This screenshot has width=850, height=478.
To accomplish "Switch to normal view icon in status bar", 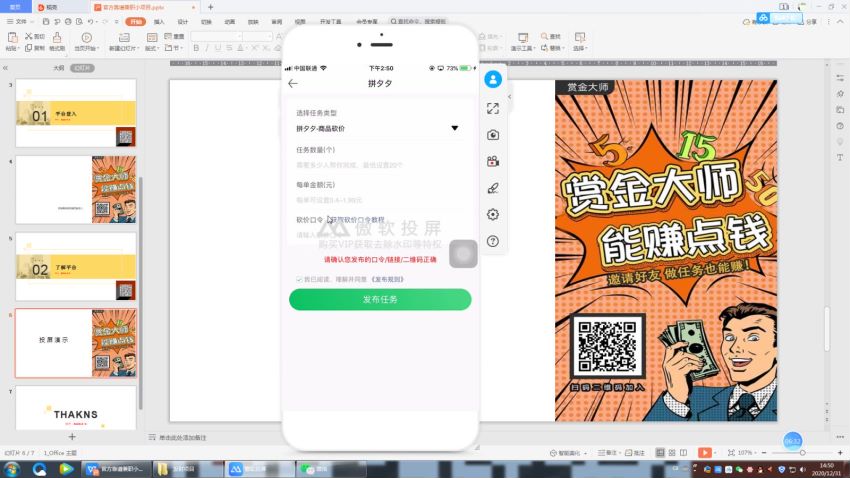I will (x=660, y=453).
